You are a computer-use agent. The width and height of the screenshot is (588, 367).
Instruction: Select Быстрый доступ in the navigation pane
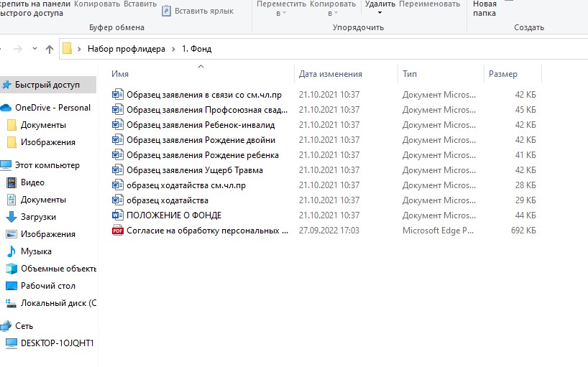click(47, 85)
